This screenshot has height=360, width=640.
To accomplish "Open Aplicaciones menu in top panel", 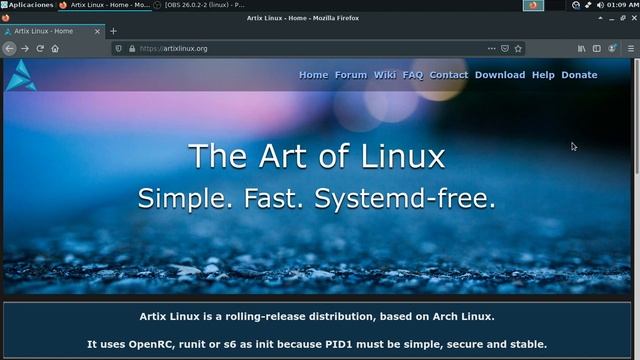I will point(27,5).
